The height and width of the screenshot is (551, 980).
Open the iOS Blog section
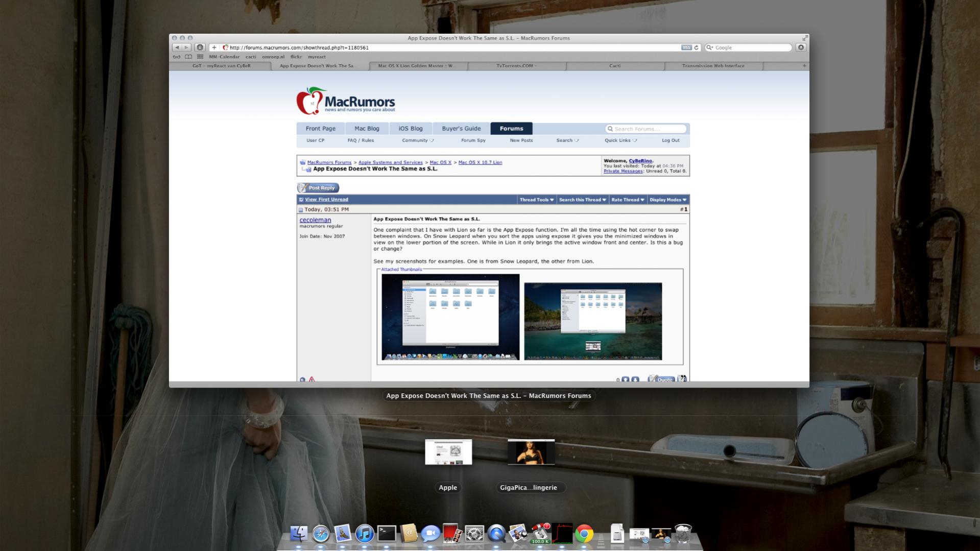(x=411, y=129)
